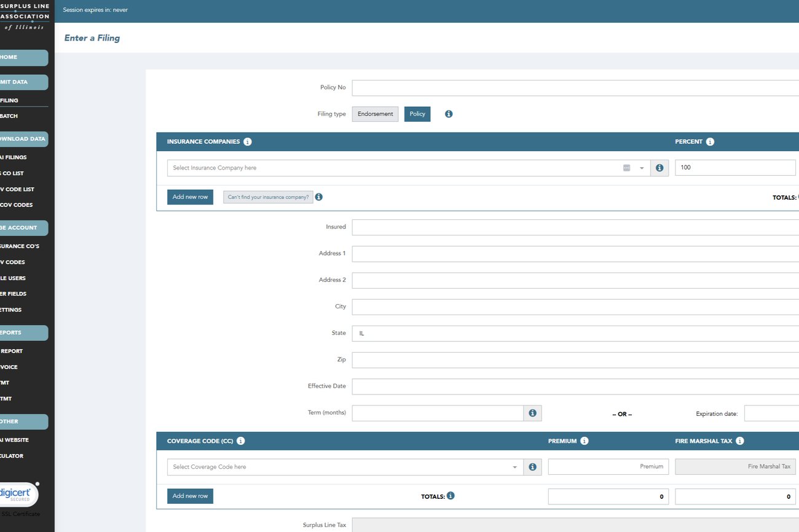Click info icon beside Percent header
Viewport: 799px width, 532px height.
(710, 142)
